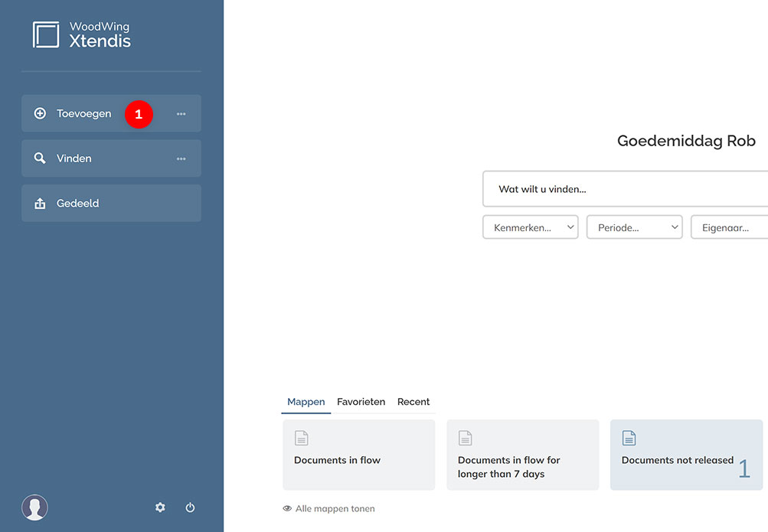The image size is (768, 532).
Task: Click the WoodWing Xtendis logo
Action: tap(81, 34)
